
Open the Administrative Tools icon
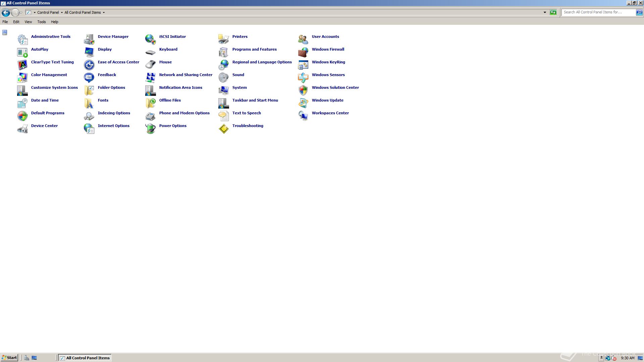[x=22, y=39]
